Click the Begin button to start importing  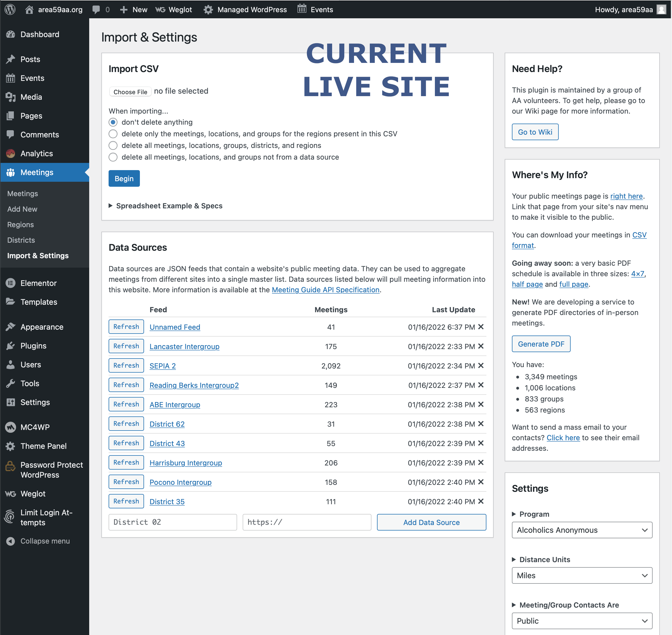(x=124, y=178)
